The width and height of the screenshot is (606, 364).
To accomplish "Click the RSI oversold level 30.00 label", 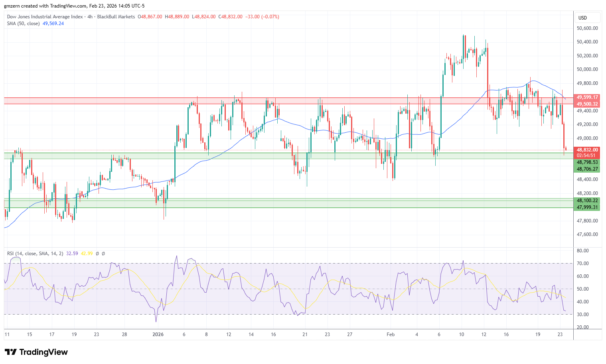I will (x=582, y=315).
